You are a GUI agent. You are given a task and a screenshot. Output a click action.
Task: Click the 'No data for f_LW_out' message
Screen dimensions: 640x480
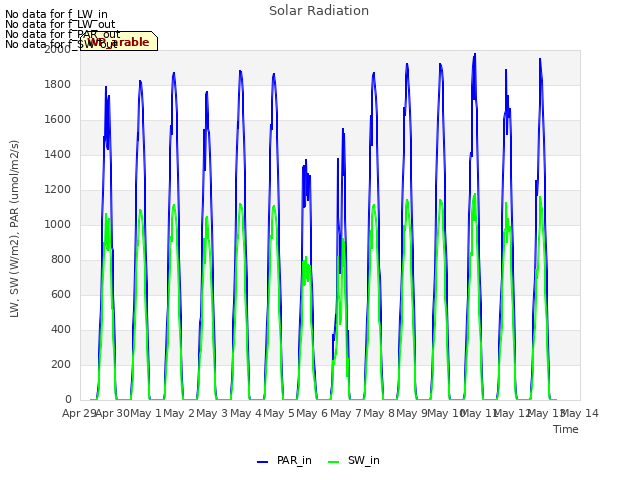[60, 24]
